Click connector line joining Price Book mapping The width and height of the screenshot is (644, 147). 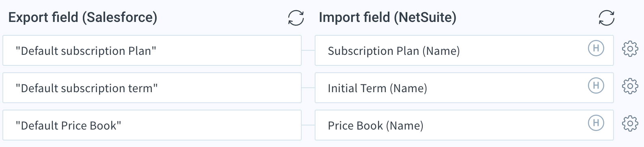[308, 125]
